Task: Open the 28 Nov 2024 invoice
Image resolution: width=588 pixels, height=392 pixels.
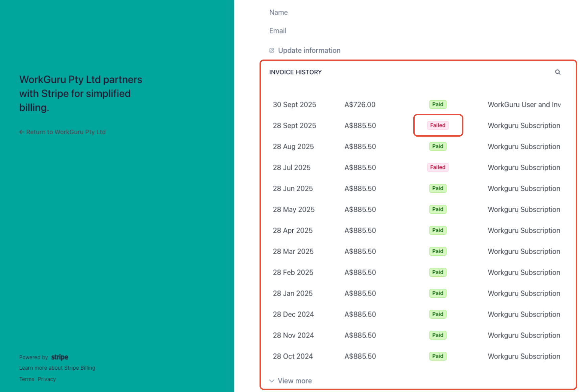Action: [x=417, y=335]
